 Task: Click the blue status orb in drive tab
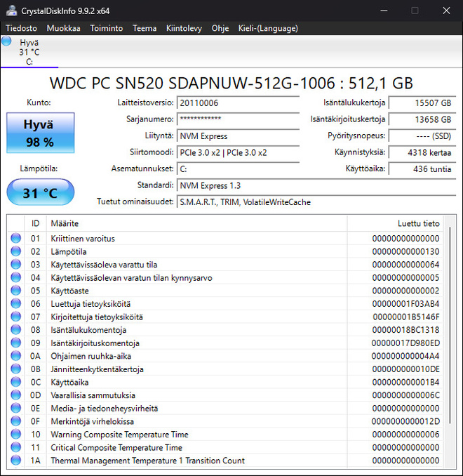pyautogui.click(x=6, y=41)
